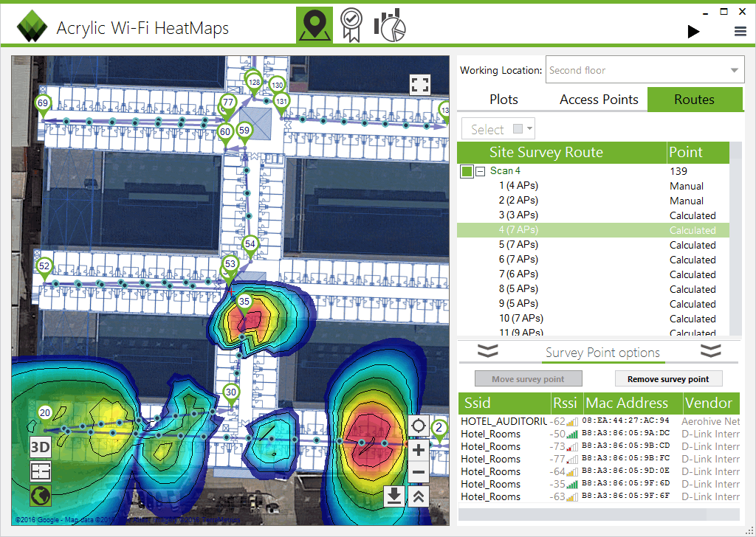Center map with the locate target icon

coord(419,426)
